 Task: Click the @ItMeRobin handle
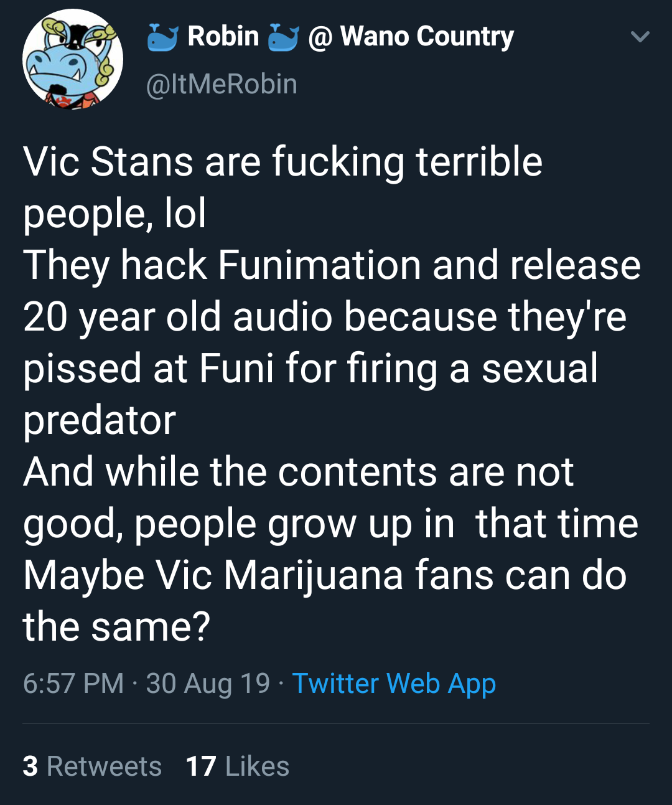tap(222, 84)
